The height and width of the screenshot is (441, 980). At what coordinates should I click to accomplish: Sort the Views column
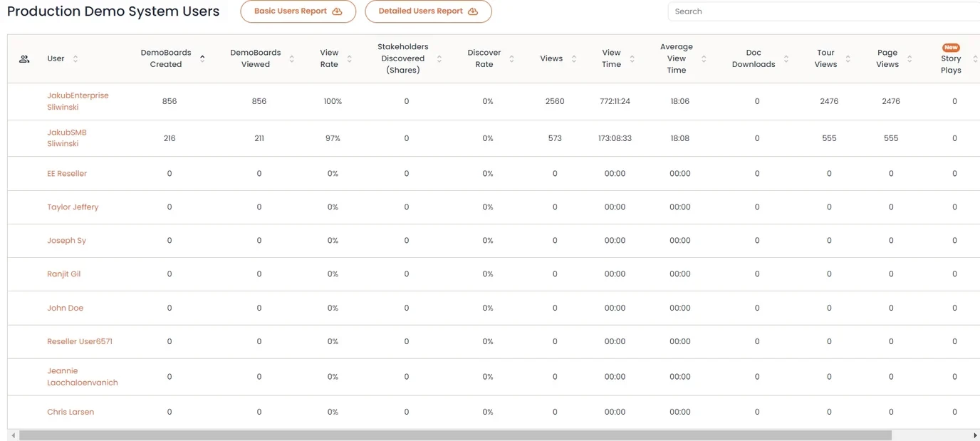coord(574,59)
